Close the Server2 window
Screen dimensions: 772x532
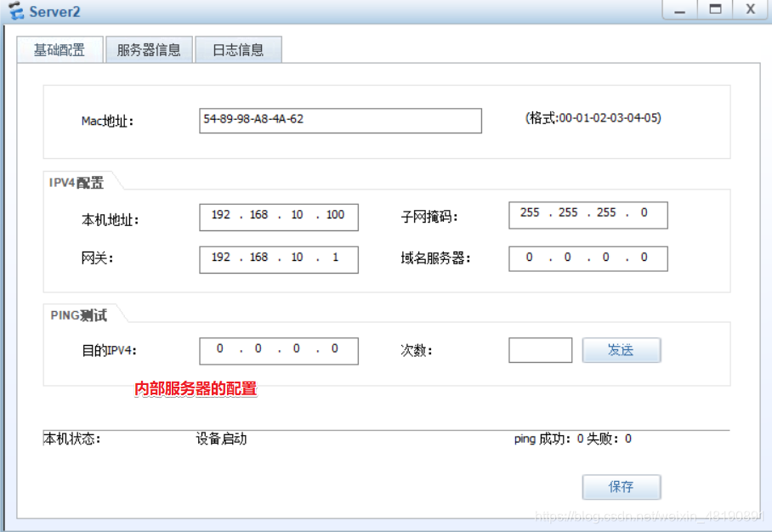751,10
